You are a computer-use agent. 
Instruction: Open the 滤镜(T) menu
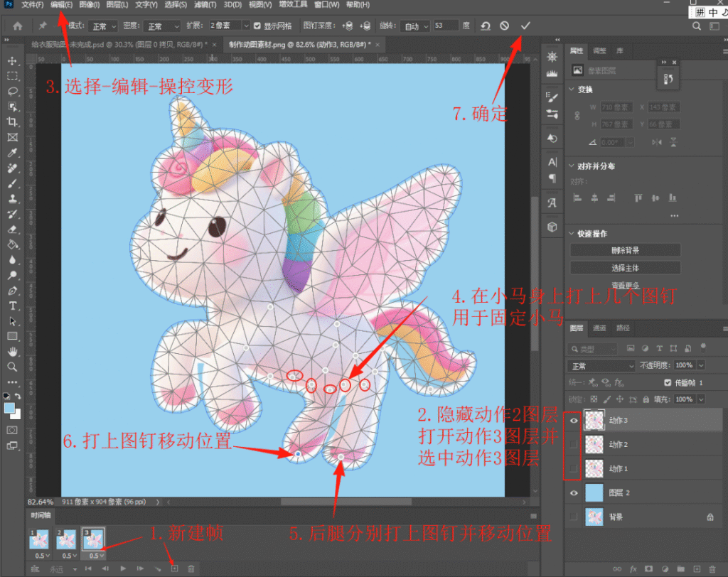tap(205, 5)
